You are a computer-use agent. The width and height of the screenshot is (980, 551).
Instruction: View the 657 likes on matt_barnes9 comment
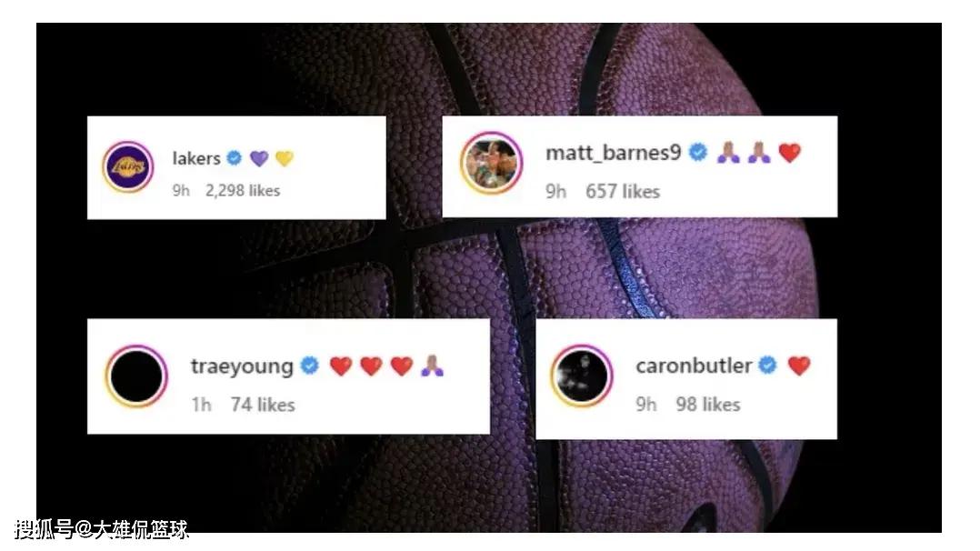[x=623, y=191]
